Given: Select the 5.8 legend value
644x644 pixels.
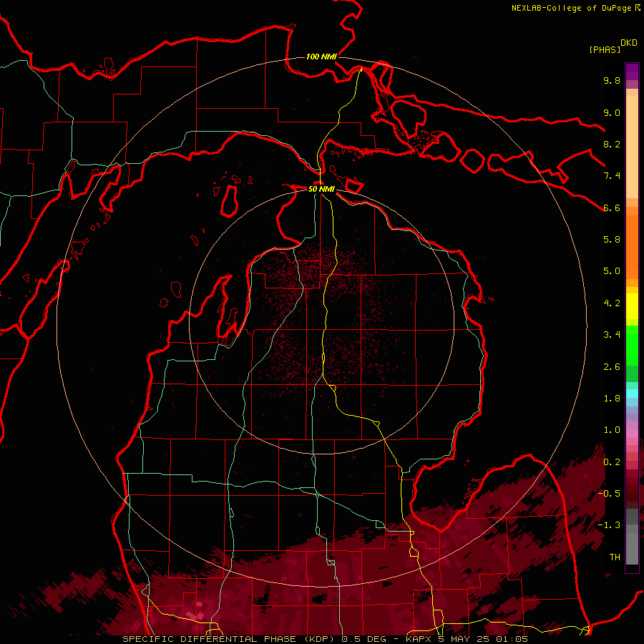Looking at the screenshot, I should [x=612, y=240].
